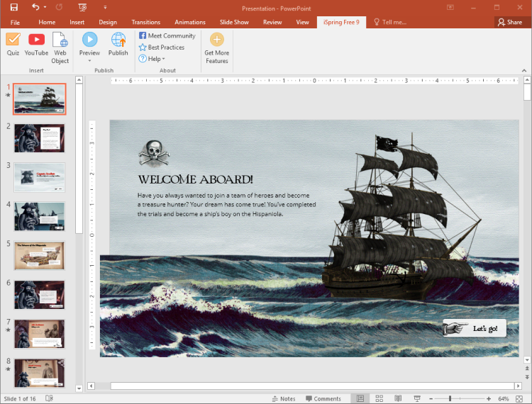
Task: Switch to Slide Sorter view
Action: tap(379, 398)
